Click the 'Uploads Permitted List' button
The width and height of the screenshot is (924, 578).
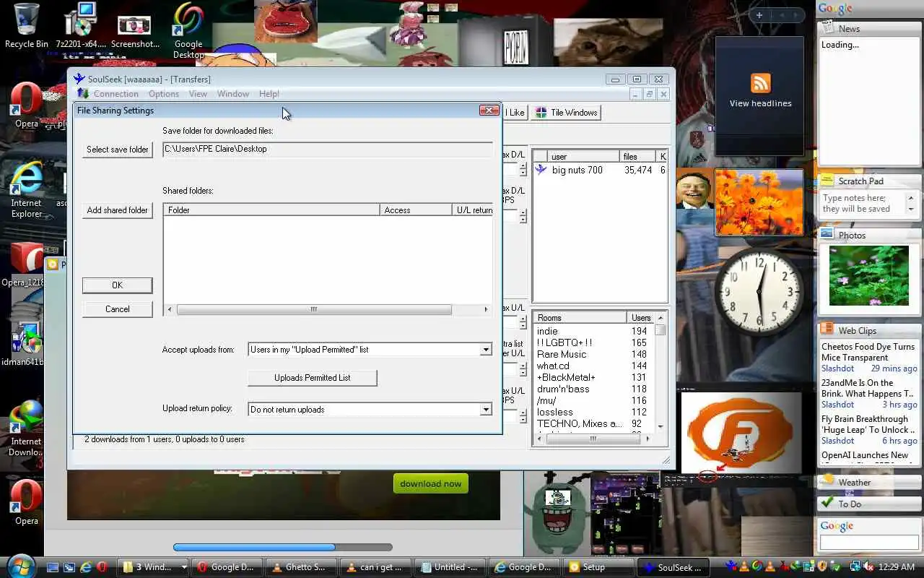313,378
